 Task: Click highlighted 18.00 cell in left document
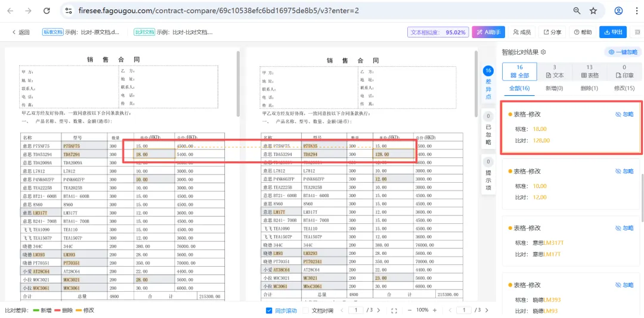[154, 154]
